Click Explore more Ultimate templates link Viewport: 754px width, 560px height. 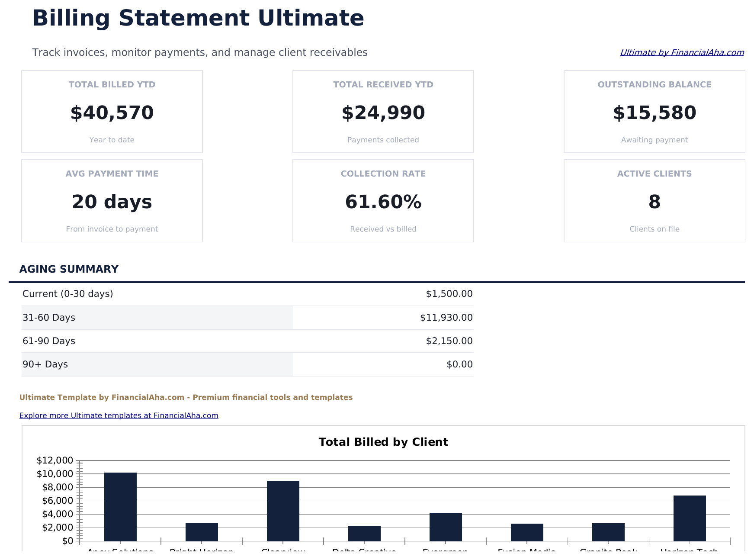point(119,415)
